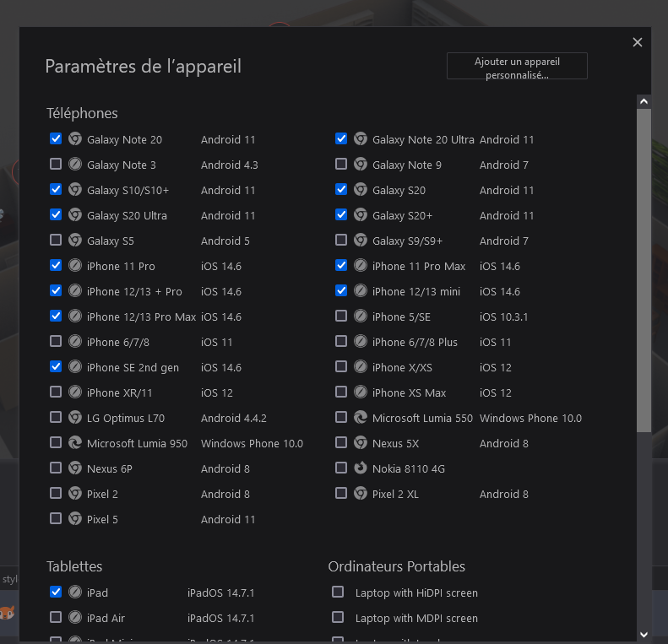Click the Edge icon beside Microsoft Lumia 950
The width and height of the screenshot is (668, 644).
tap(75, 443)
